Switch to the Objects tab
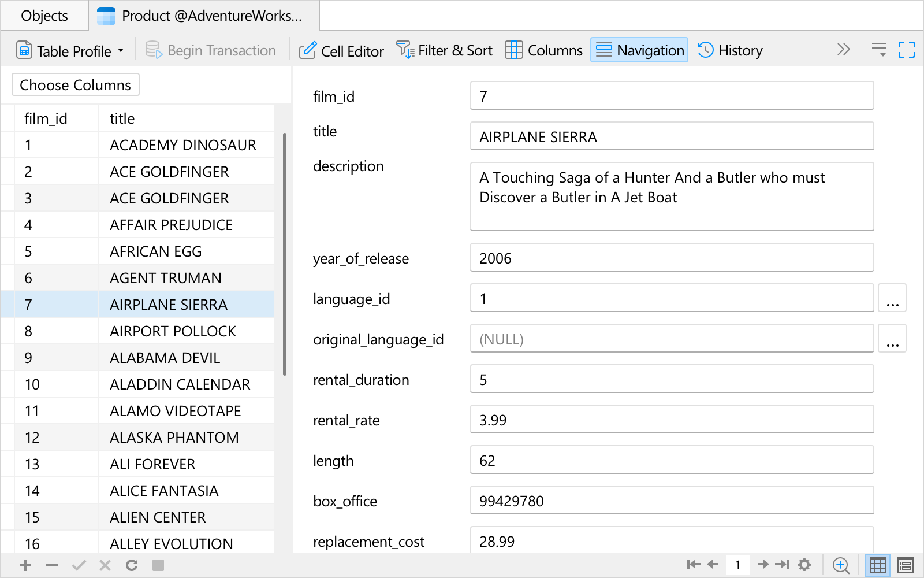This screenshot has height=578, width=924. tap(44, 16)
